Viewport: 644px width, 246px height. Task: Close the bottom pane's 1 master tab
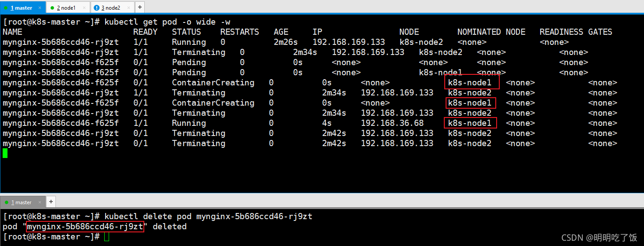(40, 202)
